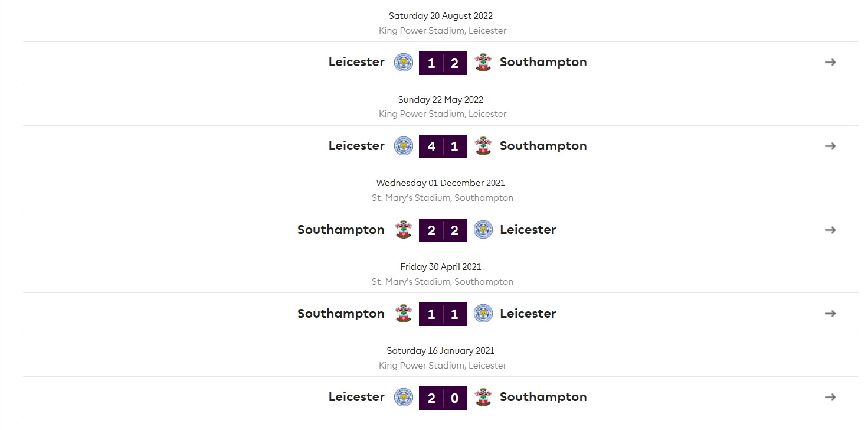Click Southampton crest in the 1-1 match
Image resolution: width=868 pixels, height=430 pixels.
(x=404, y=314)
